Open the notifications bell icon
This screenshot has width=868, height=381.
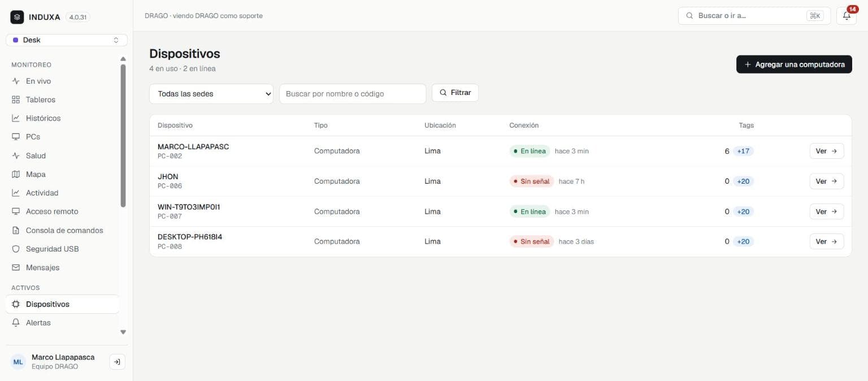846,16
